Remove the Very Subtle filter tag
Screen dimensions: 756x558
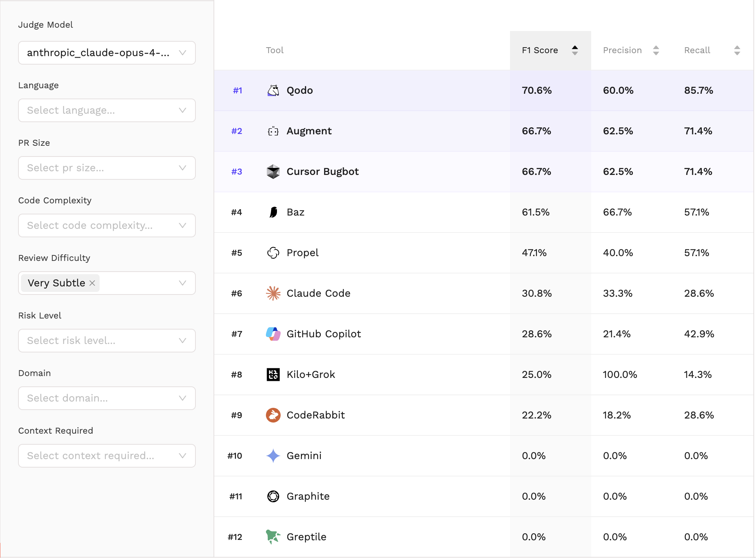[92, 283]
